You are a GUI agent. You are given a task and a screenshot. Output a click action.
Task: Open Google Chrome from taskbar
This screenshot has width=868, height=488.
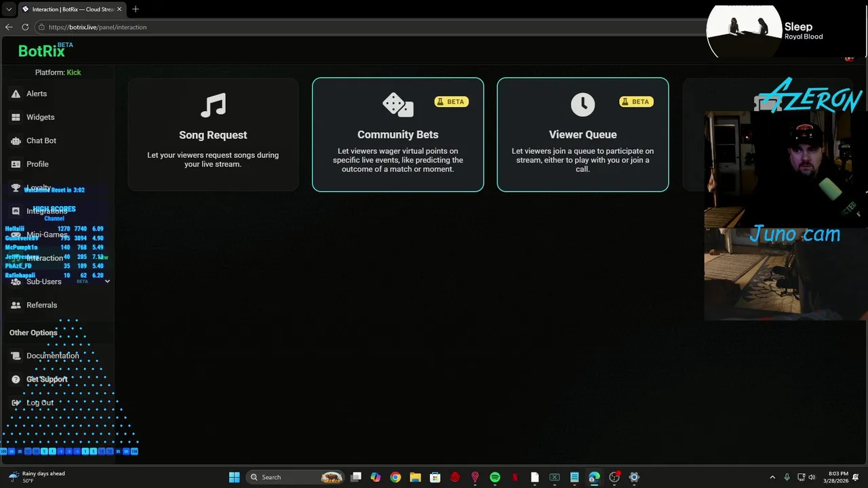395,477
